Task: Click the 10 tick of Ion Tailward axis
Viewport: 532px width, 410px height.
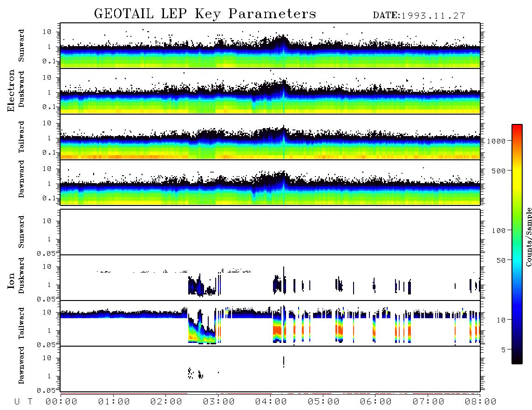Action: point(47,312)
